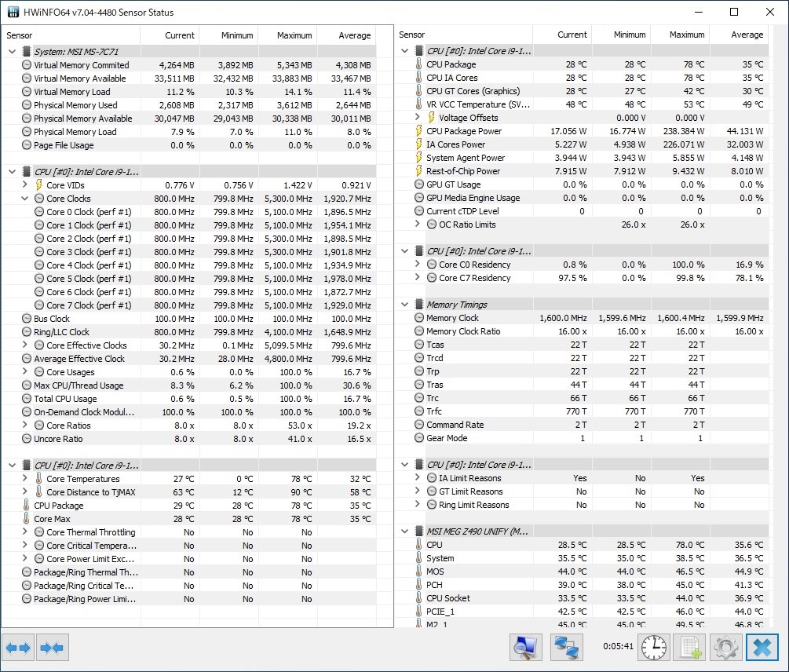Click the clock icon beside Ring/LLC Clock

[x=27, y=332]
